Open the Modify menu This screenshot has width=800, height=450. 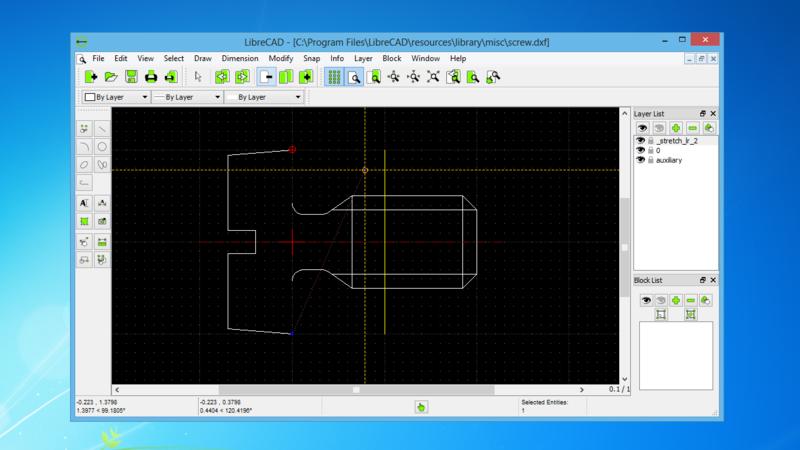pos(280,59)
